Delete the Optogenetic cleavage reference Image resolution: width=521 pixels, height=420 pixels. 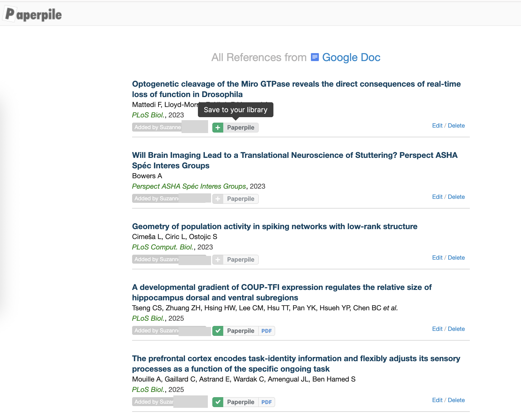[456, 126]
